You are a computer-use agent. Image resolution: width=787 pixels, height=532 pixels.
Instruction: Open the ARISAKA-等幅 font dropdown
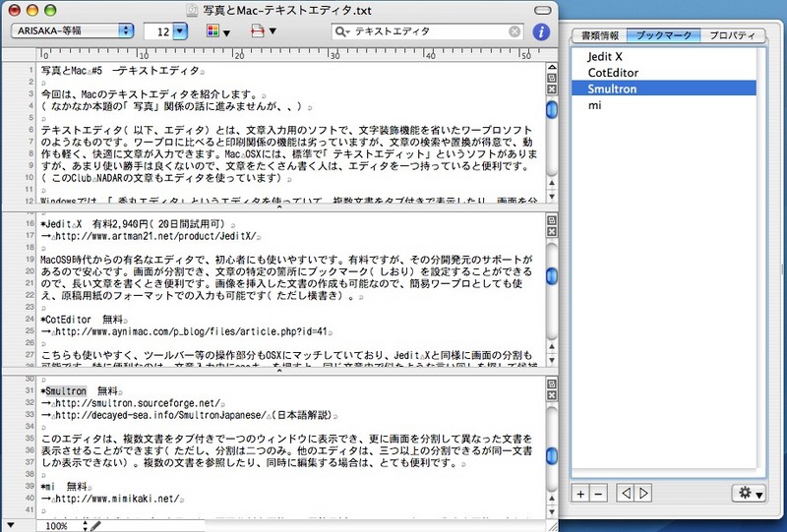point(72,30)
